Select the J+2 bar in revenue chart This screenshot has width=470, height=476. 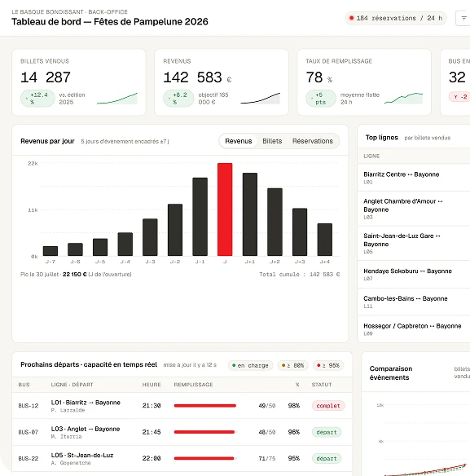[275, 222]
